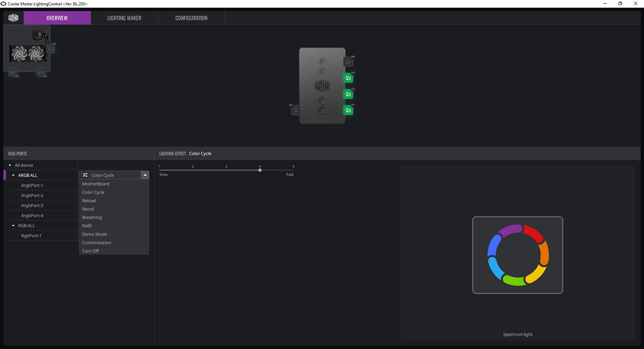Viewport: 644px width, 349px height.
Task: Click the shuffle icon in the effect combo box
Action: (x=85, y=175)
